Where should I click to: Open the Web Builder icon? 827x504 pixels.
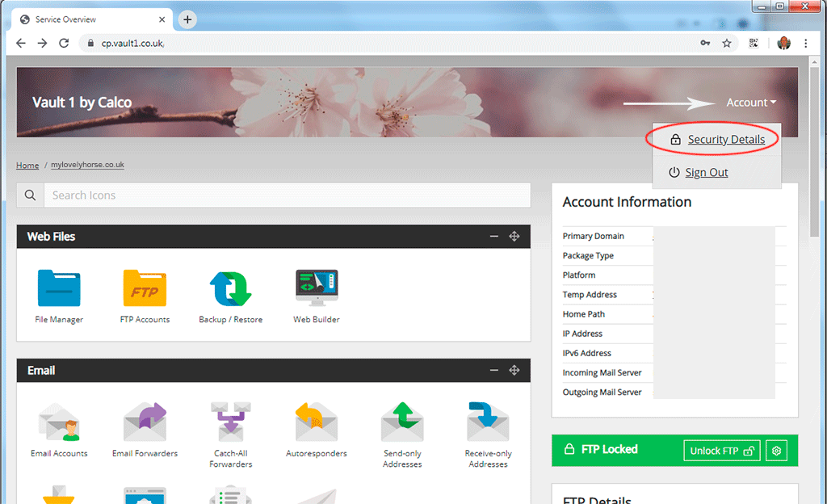pyautogui.click(x=317, y=288)
